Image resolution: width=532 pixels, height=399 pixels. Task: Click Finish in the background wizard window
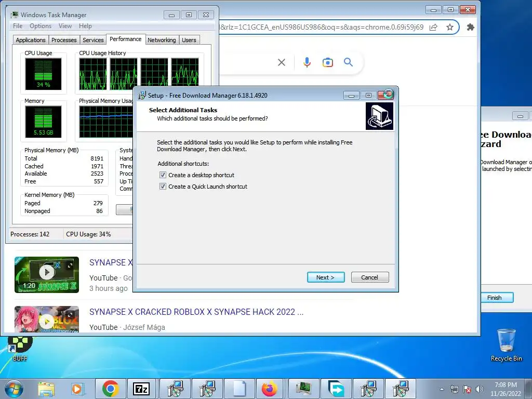tap(497, 298)
